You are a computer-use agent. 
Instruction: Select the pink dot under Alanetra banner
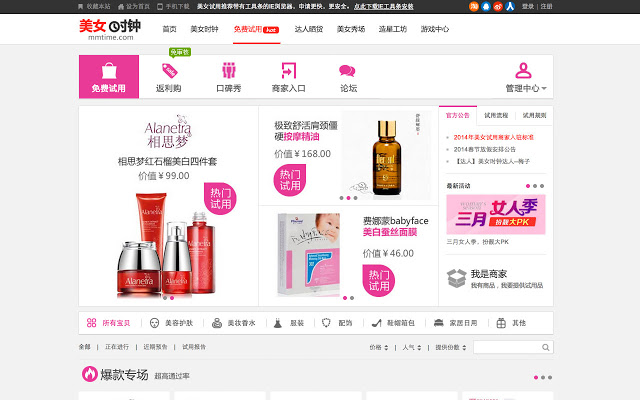click(x=172, y=298)
